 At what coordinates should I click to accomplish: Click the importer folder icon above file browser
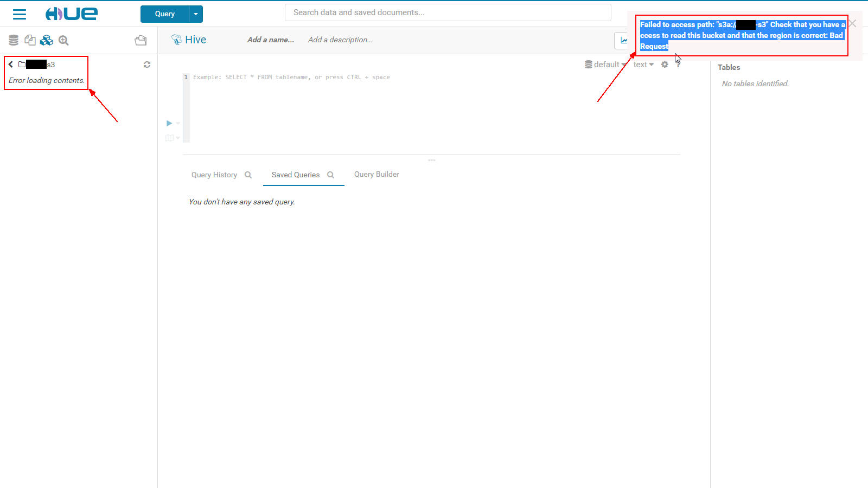pyautogui.click(x=141, y=40)
